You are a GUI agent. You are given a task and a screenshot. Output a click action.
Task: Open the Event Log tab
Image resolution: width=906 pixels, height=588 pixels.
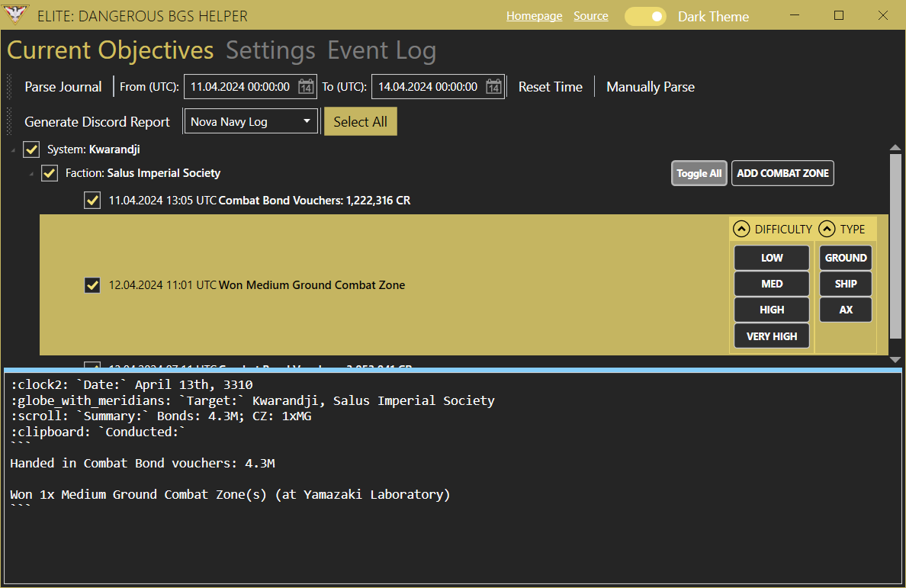pos(381,51)
